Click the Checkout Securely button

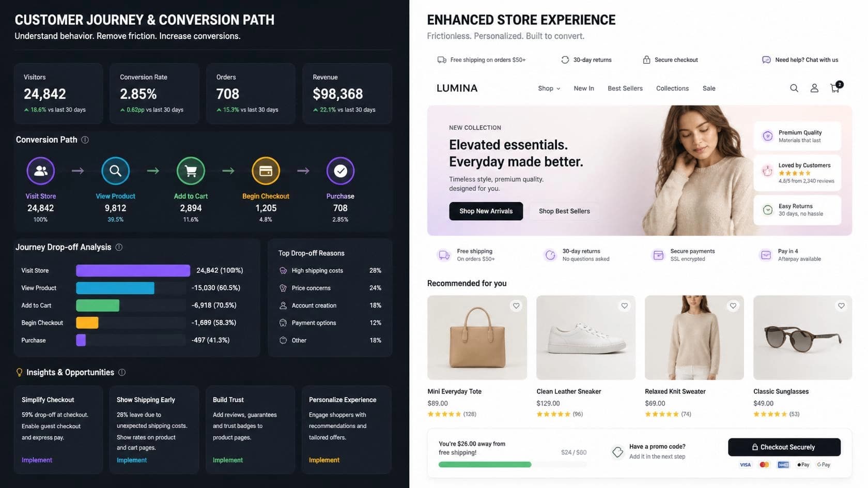(x=784, y=447)
